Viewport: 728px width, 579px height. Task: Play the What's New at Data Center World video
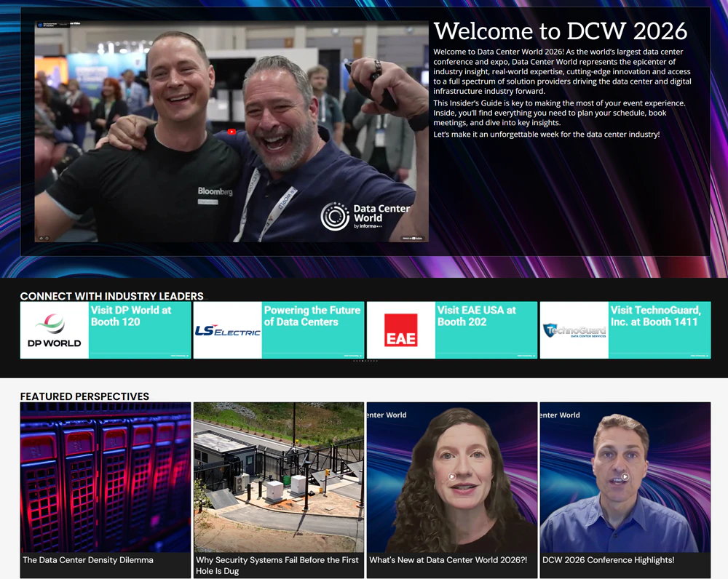point(451,476)
